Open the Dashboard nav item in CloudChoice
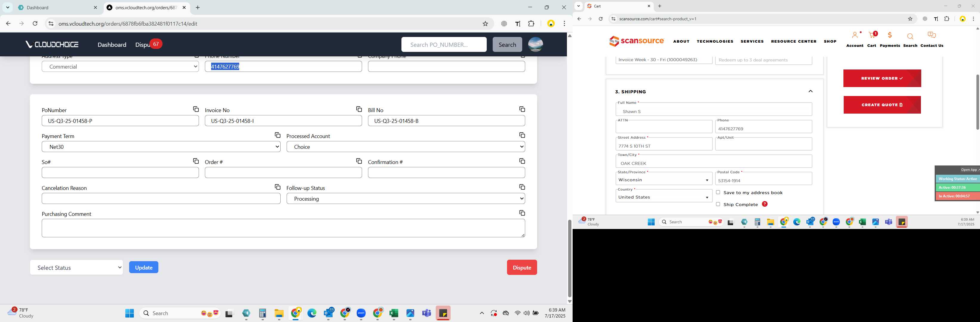The width and height of the screenshot is (980, 322). [x=112, y=45]
